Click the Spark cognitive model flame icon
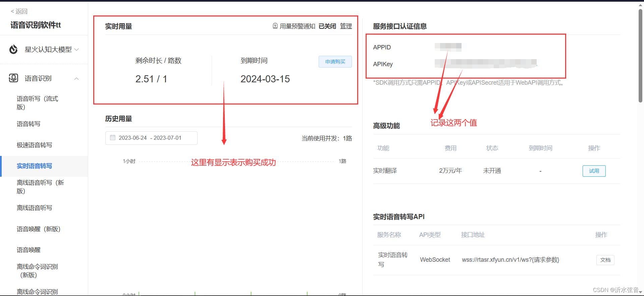The width and height of the screenshot is (644, 296). 13,49
